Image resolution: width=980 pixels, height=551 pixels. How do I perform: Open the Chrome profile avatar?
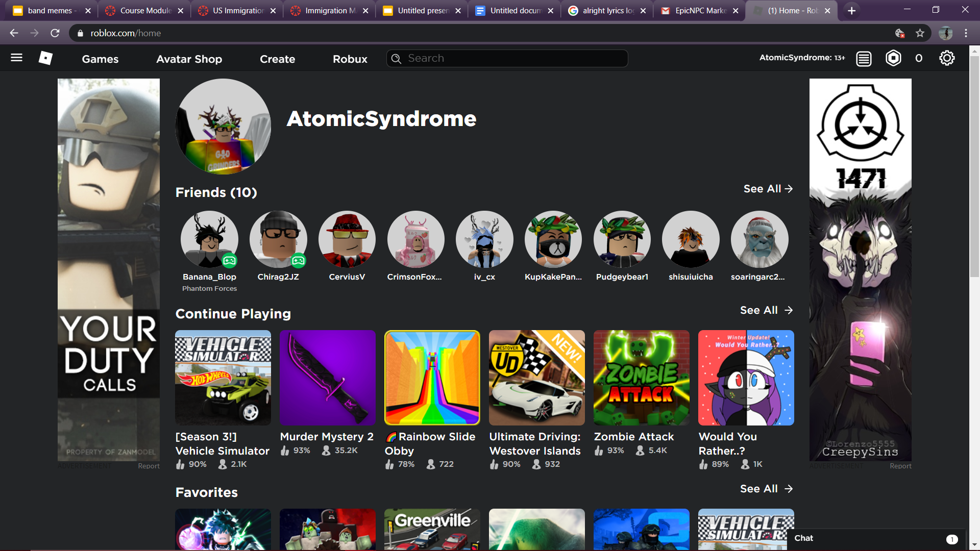[945, 33]
